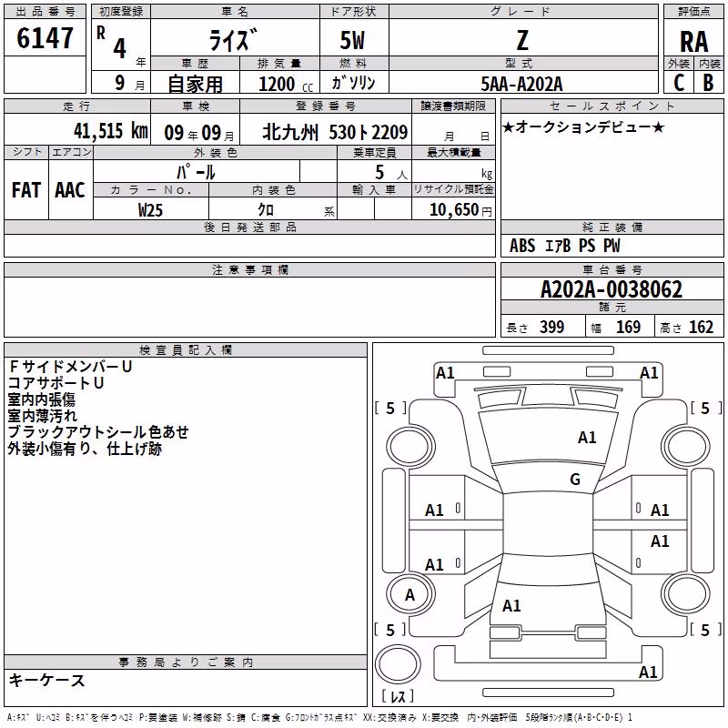Click registration number 北九州 530ト2209

pos(335,132)
